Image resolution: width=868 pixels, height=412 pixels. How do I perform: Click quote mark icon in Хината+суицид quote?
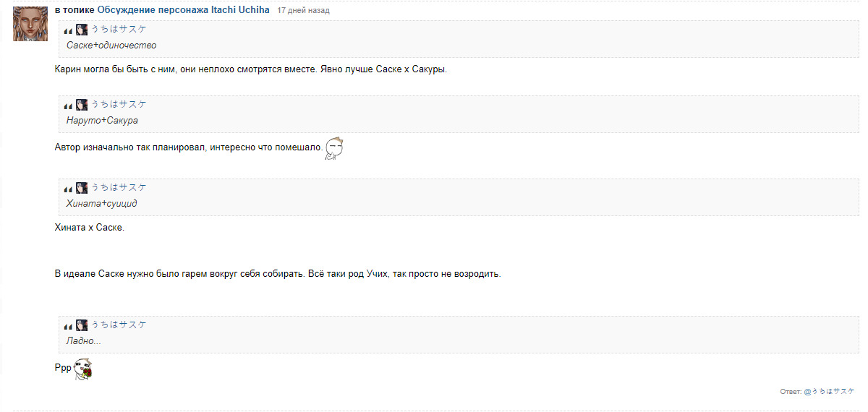click(68, 189)
